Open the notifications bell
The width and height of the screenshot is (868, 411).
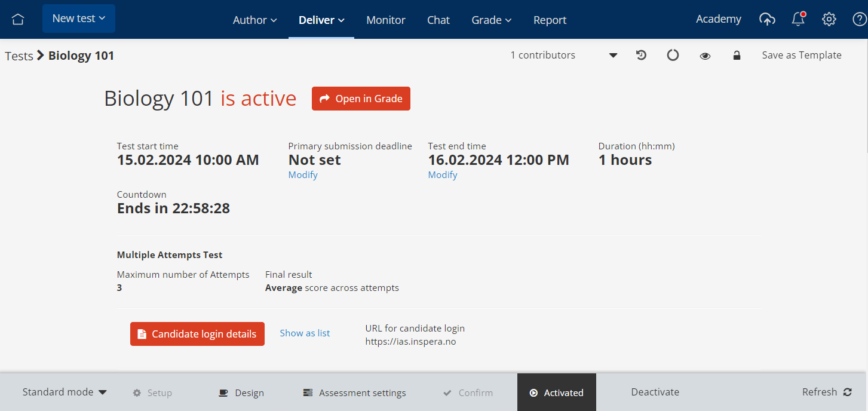798,19
